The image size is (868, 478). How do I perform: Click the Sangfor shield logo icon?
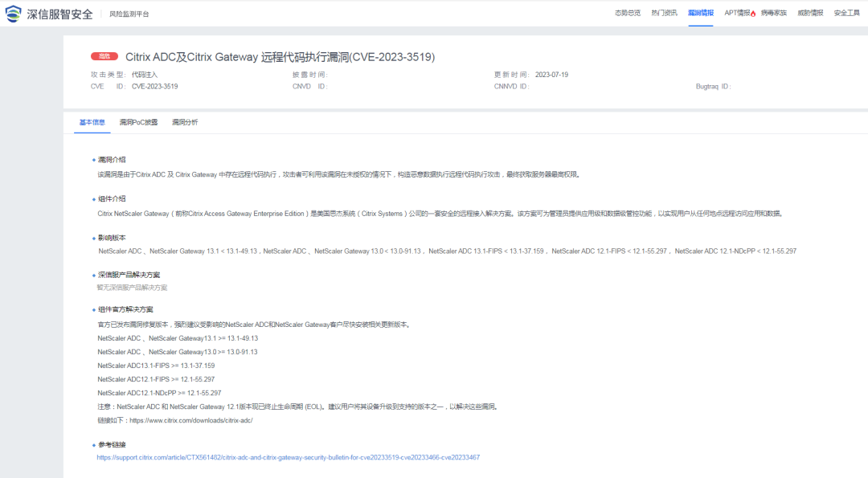point(14,14)
